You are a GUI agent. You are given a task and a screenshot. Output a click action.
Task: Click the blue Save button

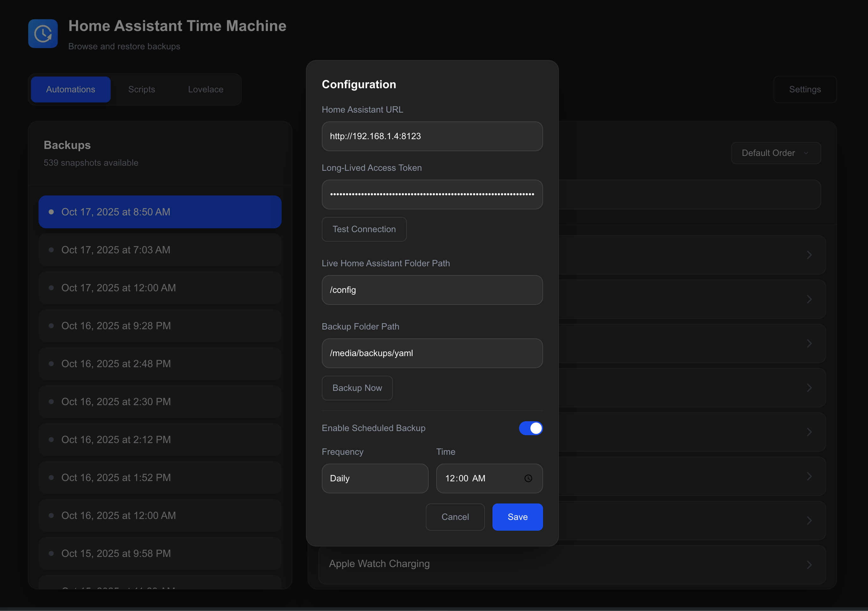point(517,517)
